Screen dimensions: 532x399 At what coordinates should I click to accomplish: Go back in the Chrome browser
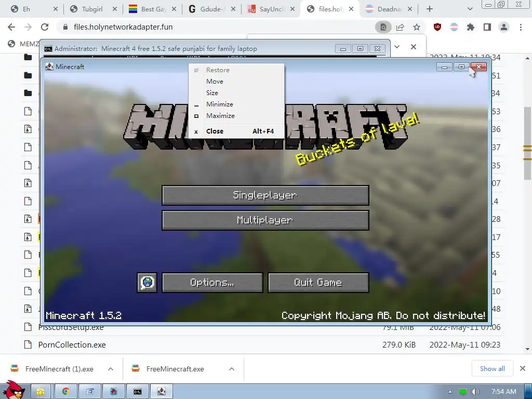(x=11, y=27)
